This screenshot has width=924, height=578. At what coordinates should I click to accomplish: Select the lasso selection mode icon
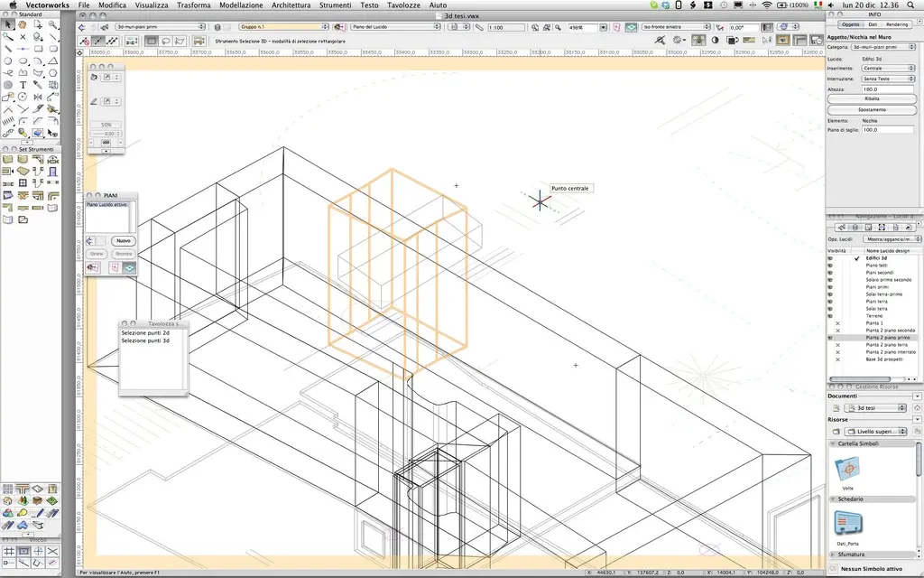166,41
